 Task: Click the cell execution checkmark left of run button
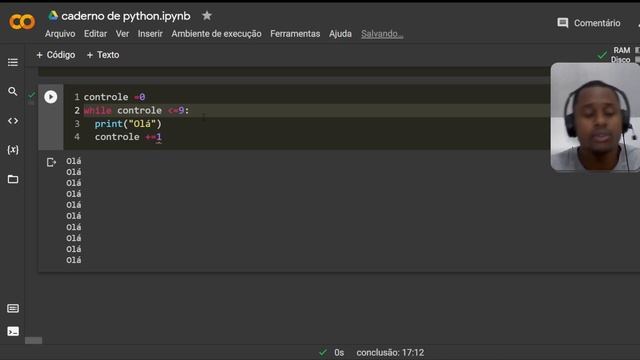point(31,95)
